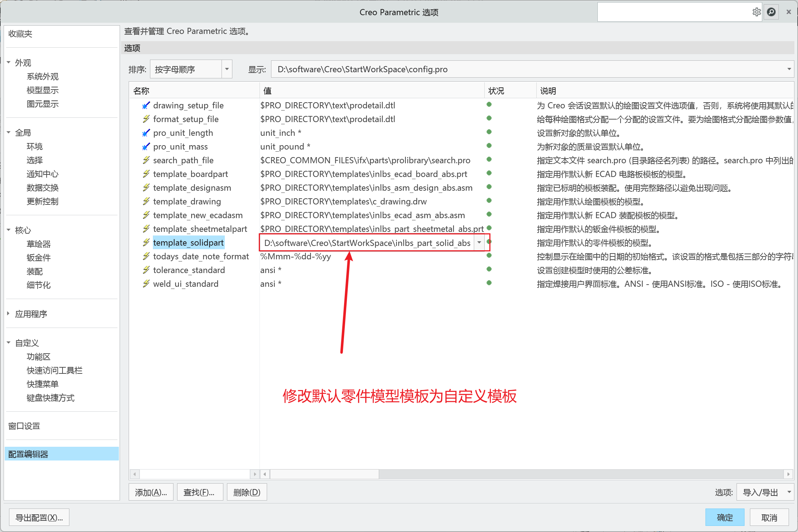Image resolution: width=798 pixels, height=532 pixels.
Task: Open 键盘快捷方式 settings in sidebar
Action: pos(51,398)
